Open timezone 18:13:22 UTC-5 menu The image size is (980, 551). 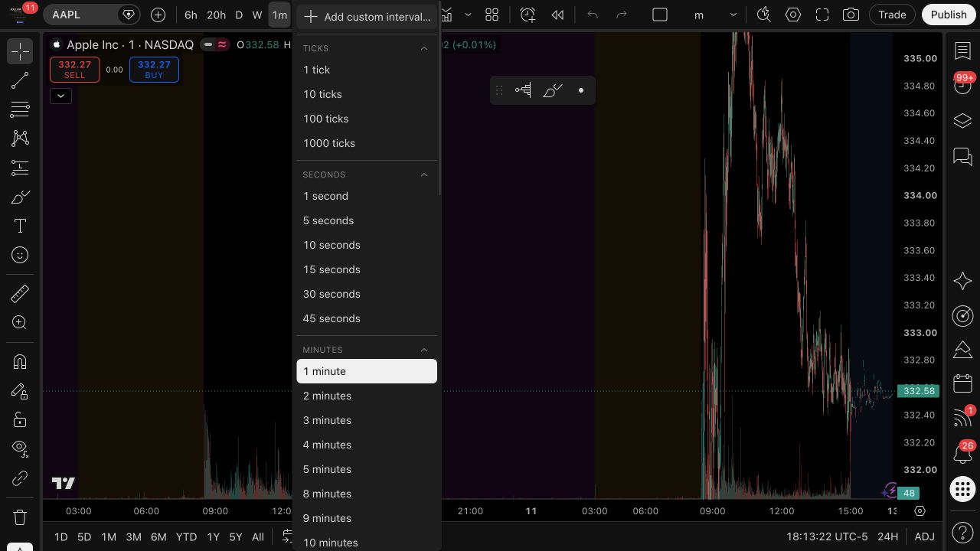point(827,536)
